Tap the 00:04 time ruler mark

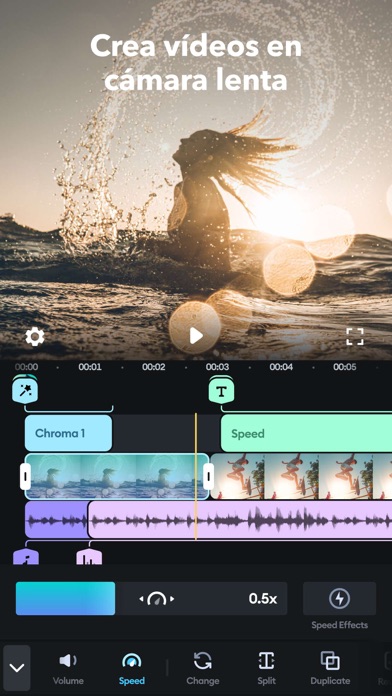(281, 367)
